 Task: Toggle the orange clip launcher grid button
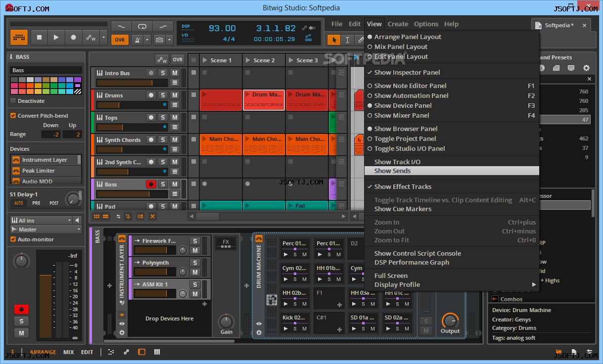click(x=19, y=38)
